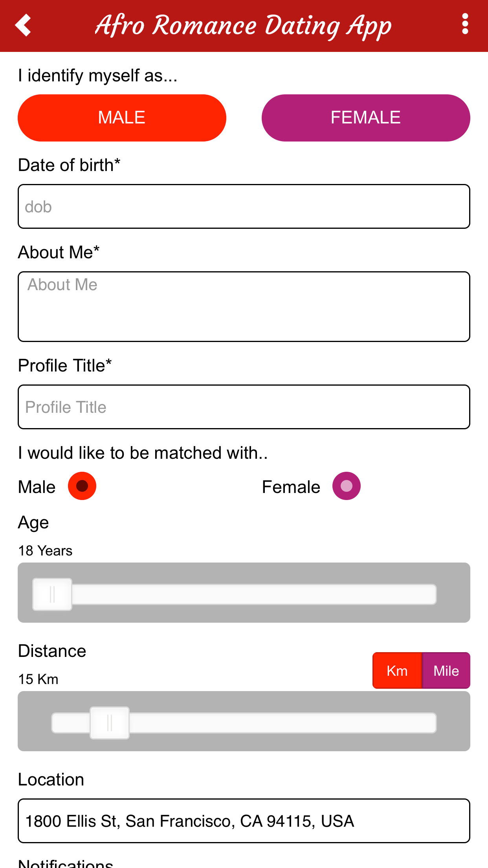Click the 18 Years age label
Image resolution: width=488 pixels, height=868 pixels.
point(45,551)
